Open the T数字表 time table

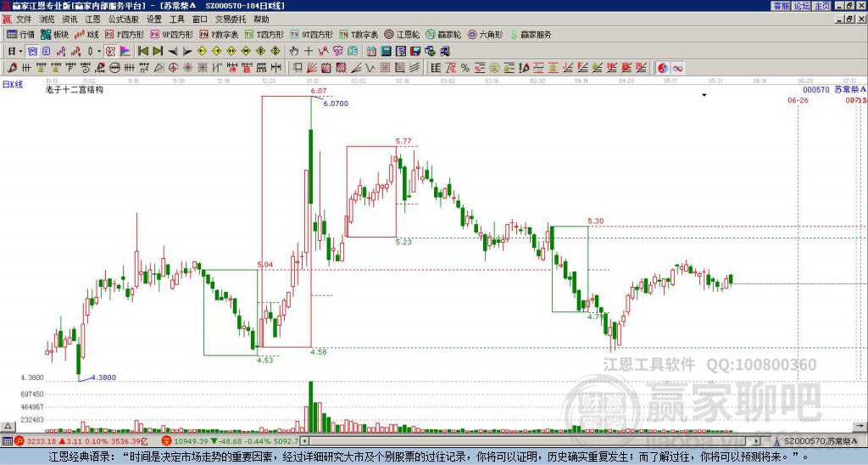tap(359, 34)
